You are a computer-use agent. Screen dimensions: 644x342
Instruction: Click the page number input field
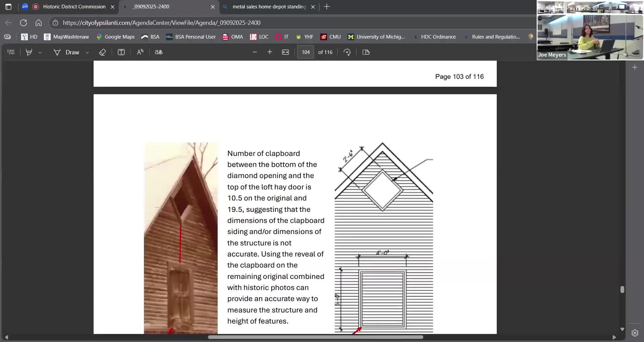coord(306,52)
